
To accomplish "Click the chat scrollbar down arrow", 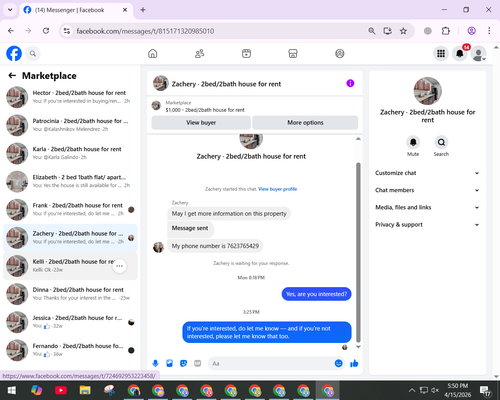I will point(358,347).
